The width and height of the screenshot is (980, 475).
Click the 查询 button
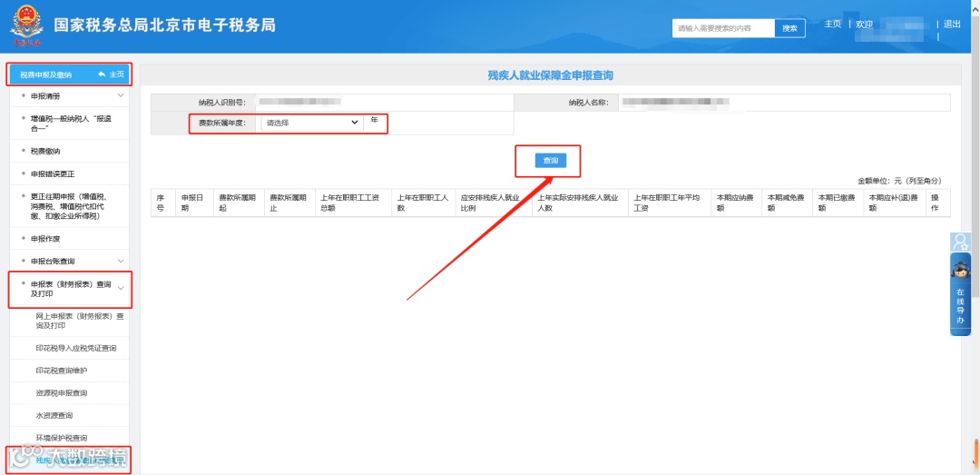[550, 161]
